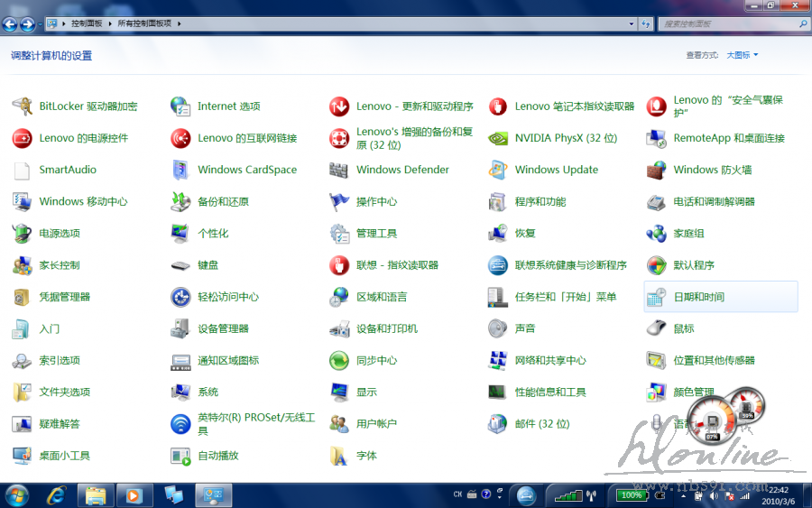Click 控制面板 breadcrumb in address bar

(x=87, y=23)
